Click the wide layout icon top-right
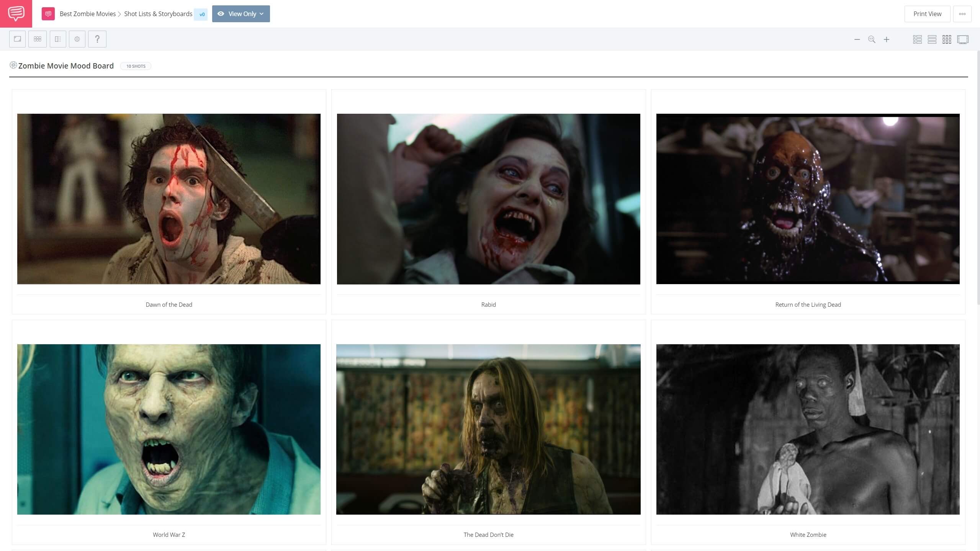The width and height of the screenshot is (980, 551). click(932, 39)
